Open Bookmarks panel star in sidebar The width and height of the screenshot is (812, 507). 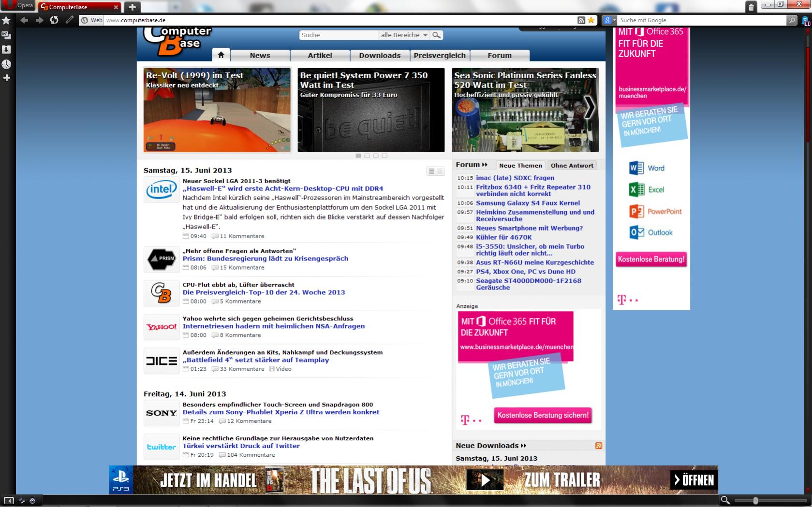6,20
